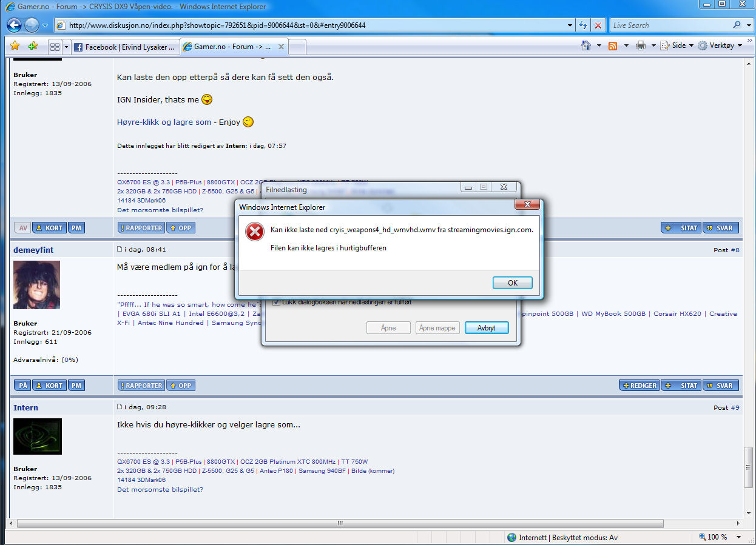The width and height of the screenshot is (756, 545).
Task: Open the Intern username link of post #9
Action: [25, 407]
